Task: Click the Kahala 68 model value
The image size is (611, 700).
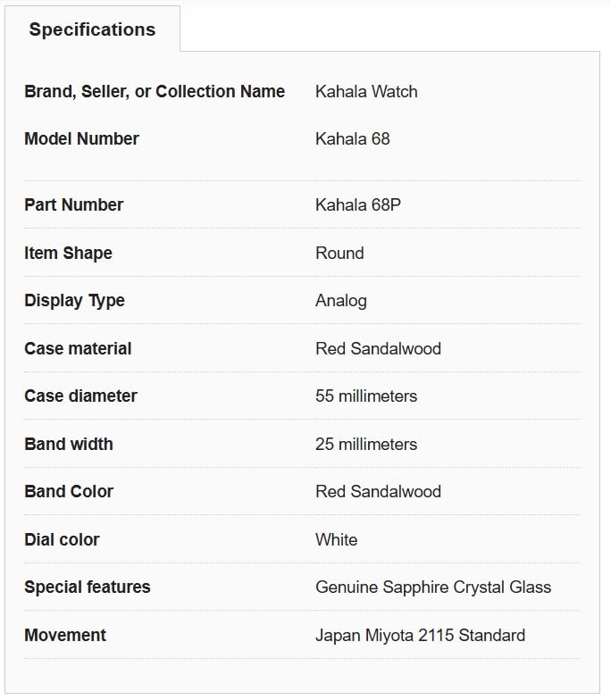Action: click(353, 138)
